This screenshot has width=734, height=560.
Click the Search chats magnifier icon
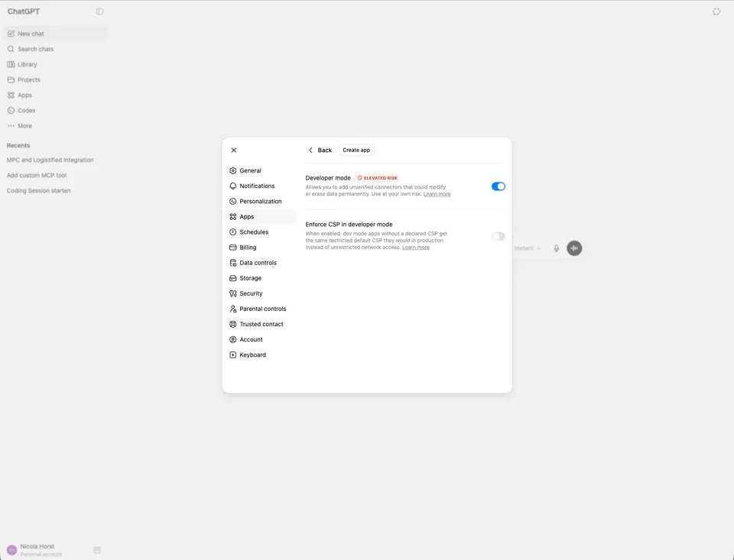click(x=11, y=49)
